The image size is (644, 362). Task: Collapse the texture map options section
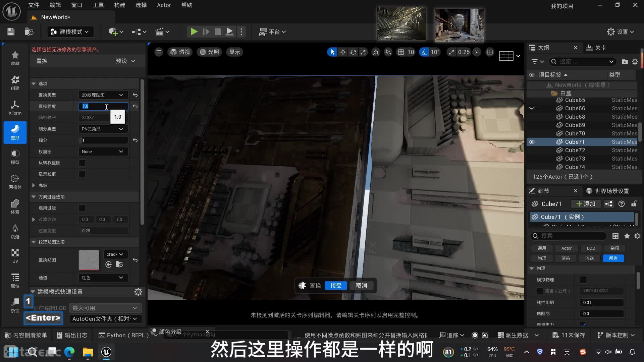[34, 242]
